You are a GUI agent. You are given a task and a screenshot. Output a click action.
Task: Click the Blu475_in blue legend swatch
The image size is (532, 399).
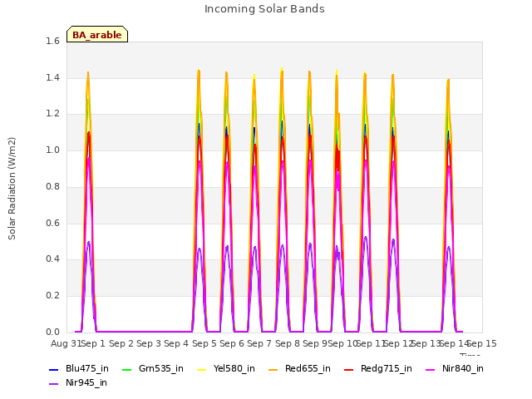(x=53, y=369)
